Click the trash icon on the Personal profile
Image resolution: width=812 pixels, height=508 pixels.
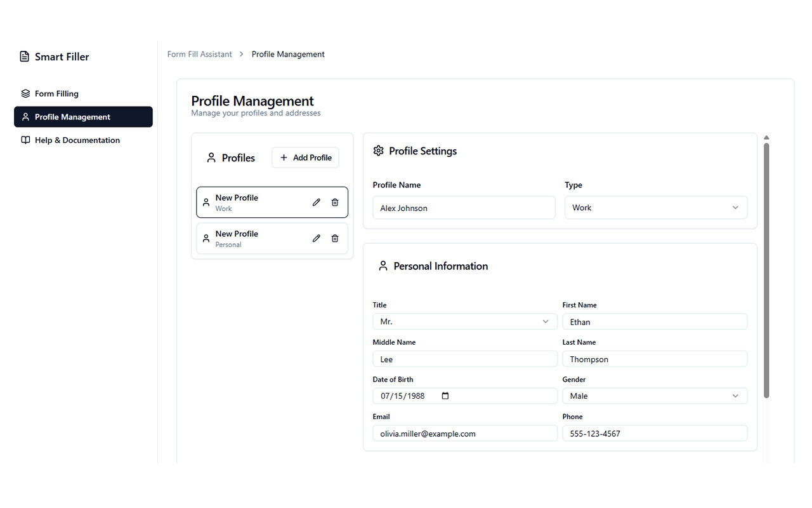335,238
